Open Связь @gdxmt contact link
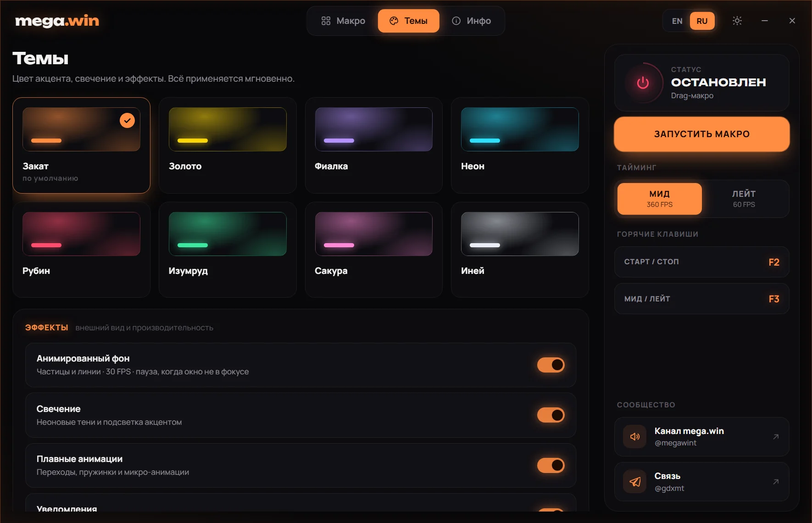812x523 pixels. (702, 482)
